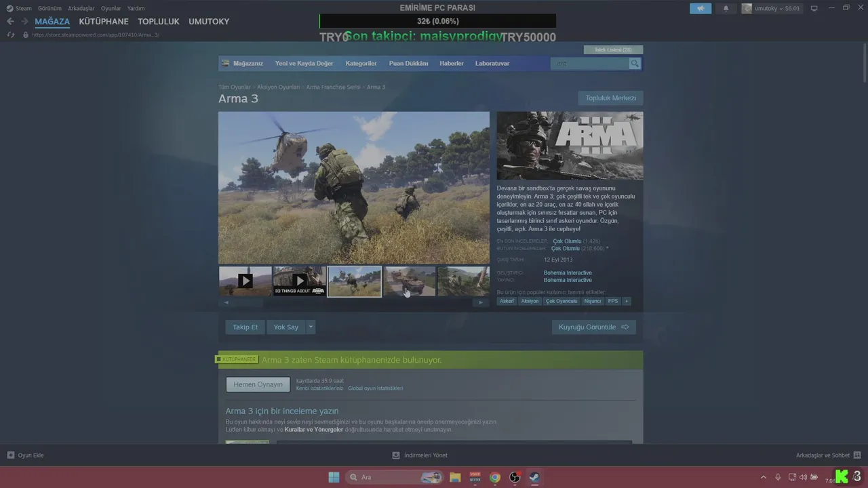Click the Askerî tag

tap(507, 301)
